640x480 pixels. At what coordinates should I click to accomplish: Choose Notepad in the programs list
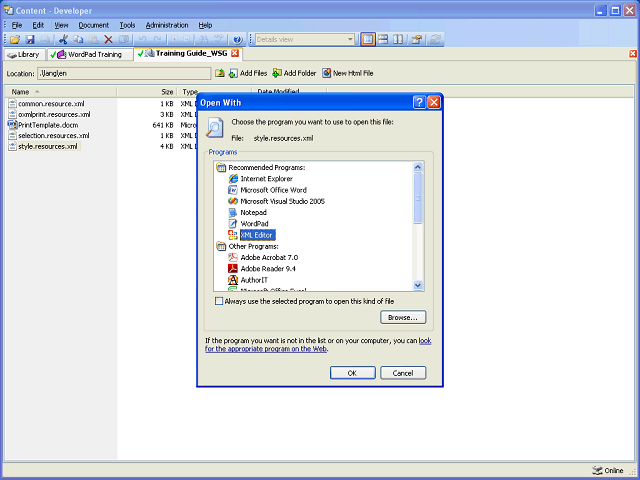[x=253, y=212]
